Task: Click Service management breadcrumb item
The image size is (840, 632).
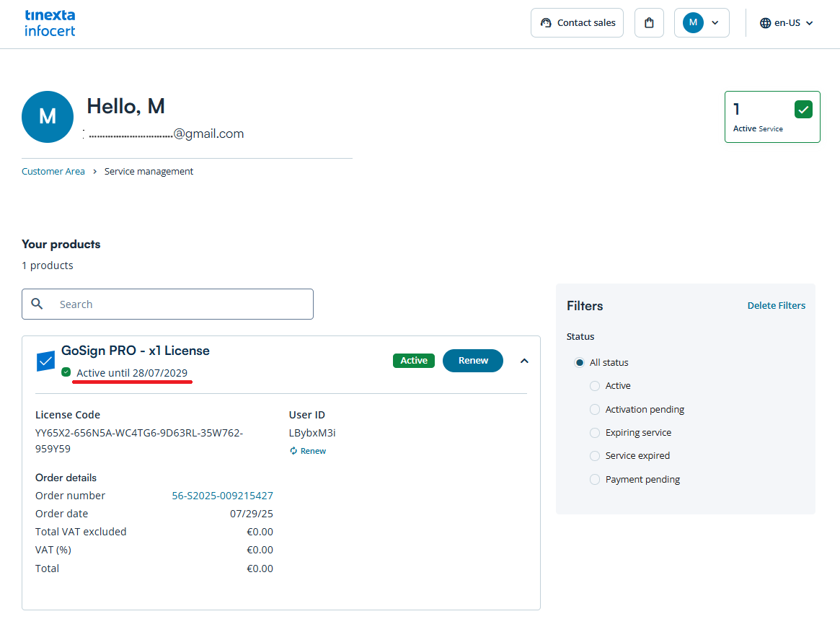Action: point(149,172)
